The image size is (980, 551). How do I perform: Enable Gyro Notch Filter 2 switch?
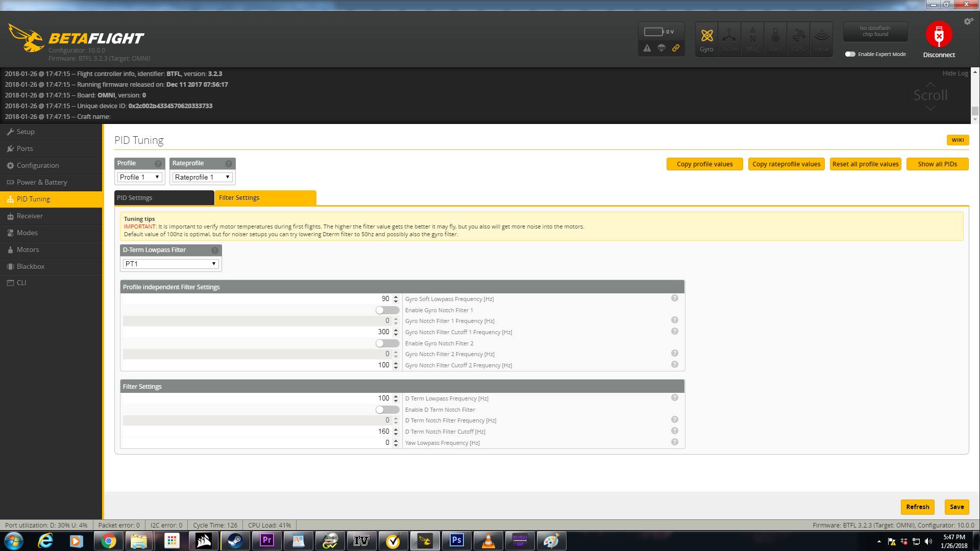(x=387, y=343)
